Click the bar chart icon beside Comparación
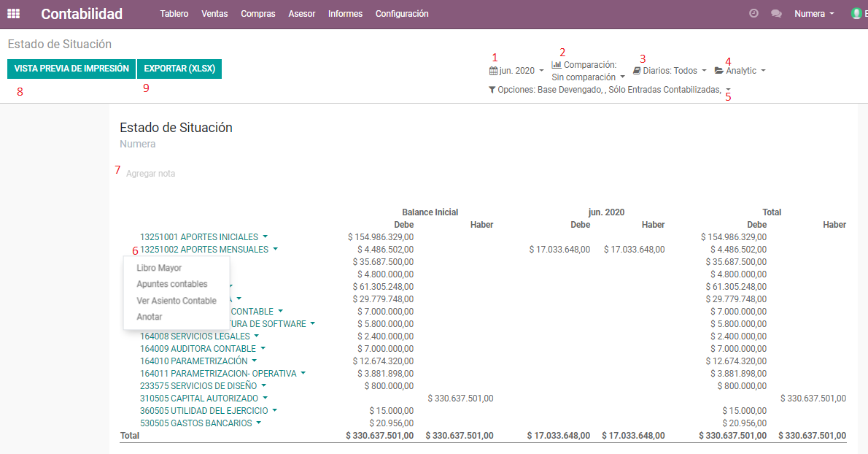 (557, 65)
